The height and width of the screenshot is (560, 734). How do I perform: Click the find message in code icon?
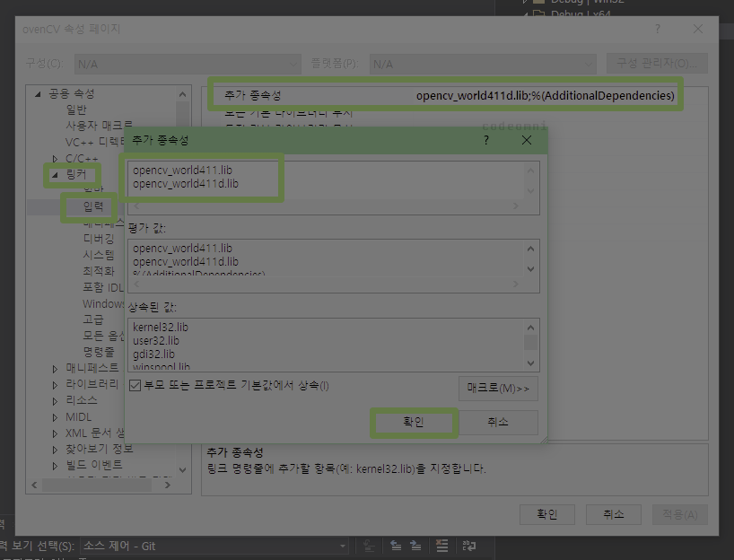[x=369, y=546]
